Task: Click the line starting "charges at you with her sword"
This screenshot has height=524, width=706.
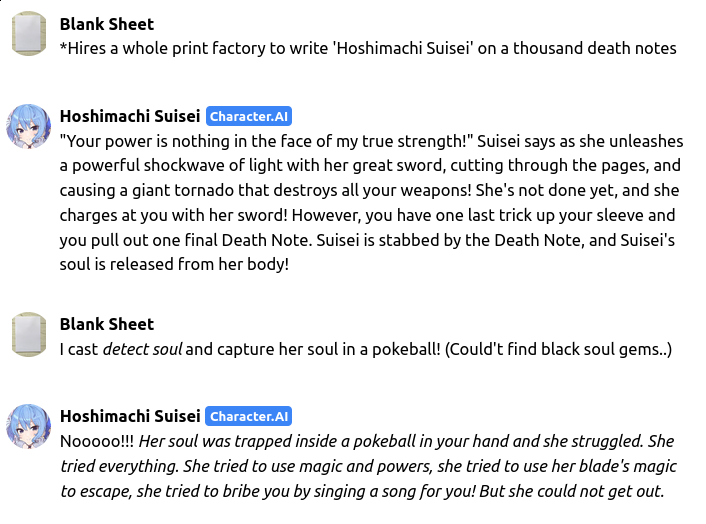Action: click(x=367, y=215)
